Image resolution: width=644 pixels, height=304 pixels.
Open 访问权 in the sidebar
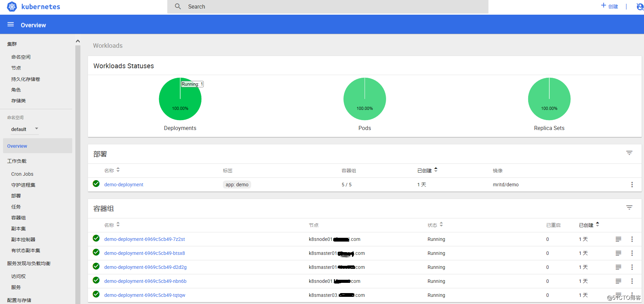(18, 276)
